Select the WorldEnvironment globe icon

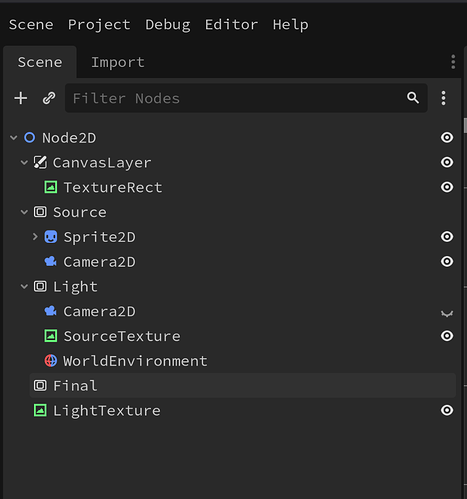point(51,361)
